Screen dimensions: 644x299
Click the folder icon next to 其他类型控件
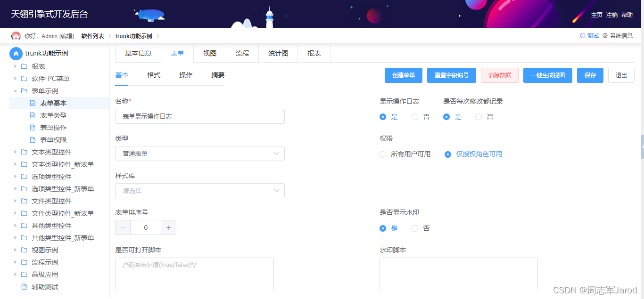[24, 226]
